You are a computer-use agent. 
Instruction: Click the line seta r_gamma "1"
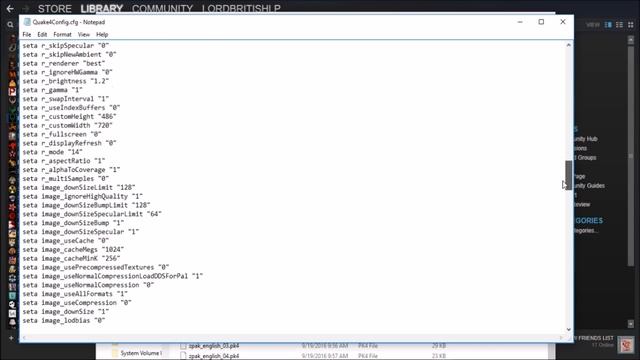[x=53, y=90]
